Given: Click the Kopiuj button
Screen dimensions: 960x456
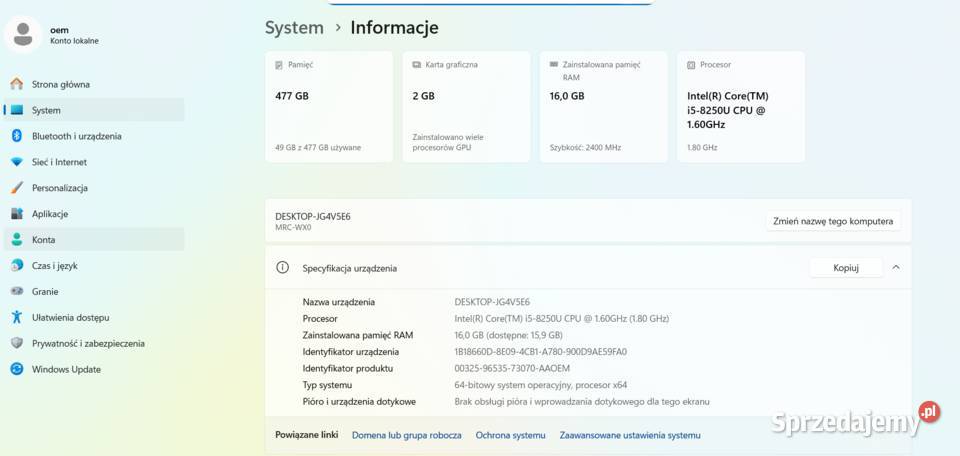Looking at the screenshot, I should tap(846, 267).
